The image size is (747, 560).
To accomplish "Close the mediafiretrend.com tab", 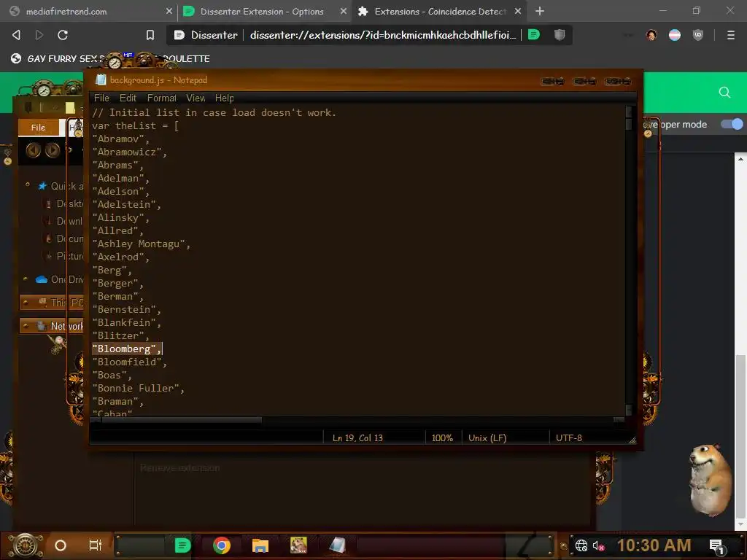I will [x=169, y=11].
